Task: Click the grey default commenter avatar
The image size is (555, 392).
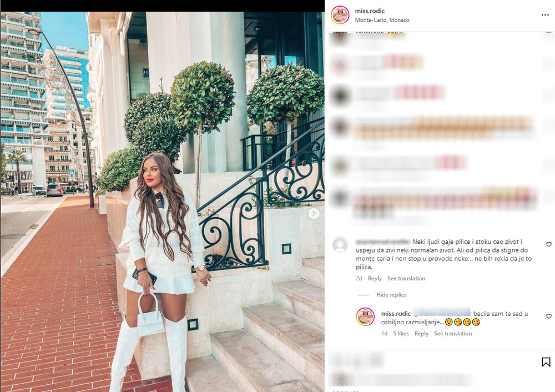Action: pyautogui.click(x=340, y=245)
